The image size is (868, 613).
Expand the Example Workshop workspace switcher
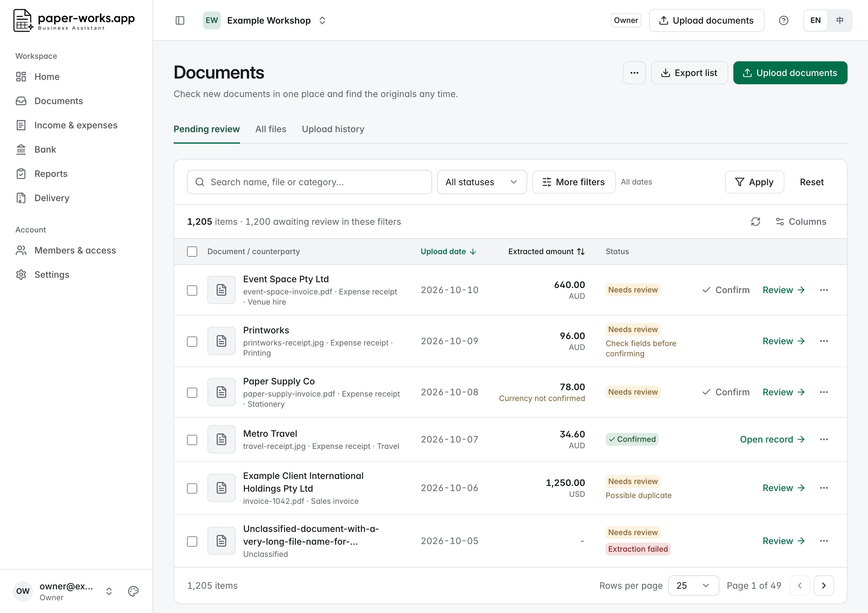(265, 20)
